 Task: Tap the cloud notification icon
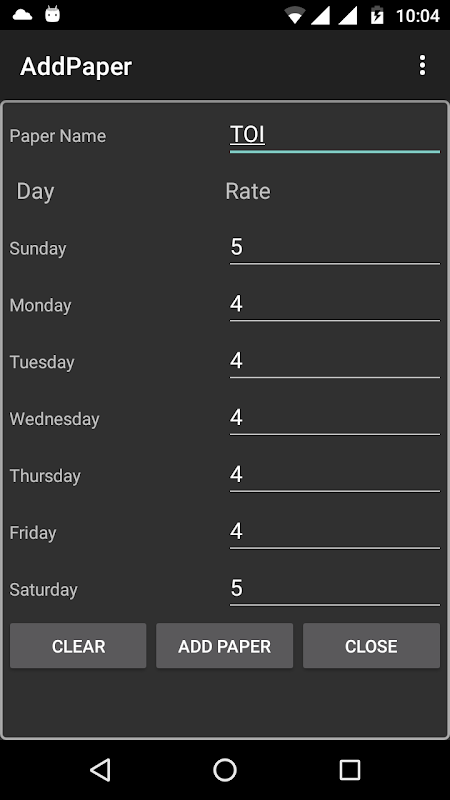click(22, 15)
